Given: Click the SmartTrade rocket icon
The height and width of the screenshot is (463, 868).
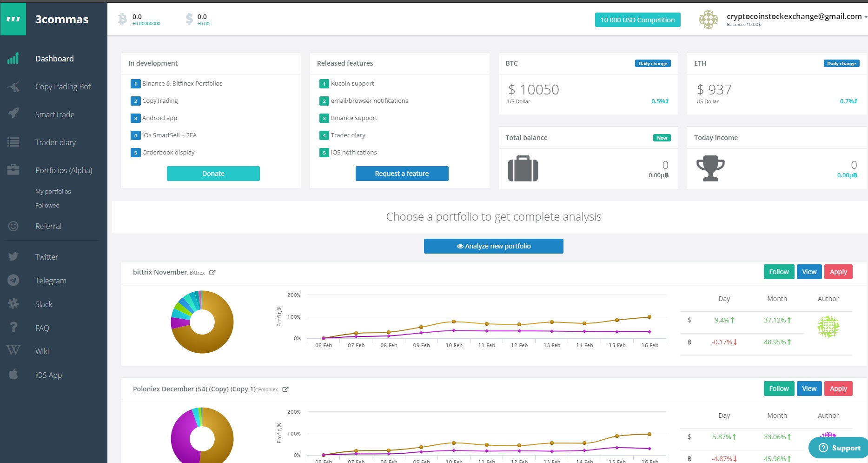Looking at the screenshot, I should coord(13,113).
